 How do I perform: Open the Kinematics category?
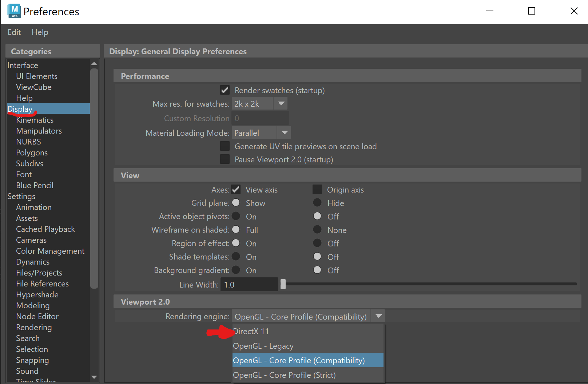tap(35, 120)
